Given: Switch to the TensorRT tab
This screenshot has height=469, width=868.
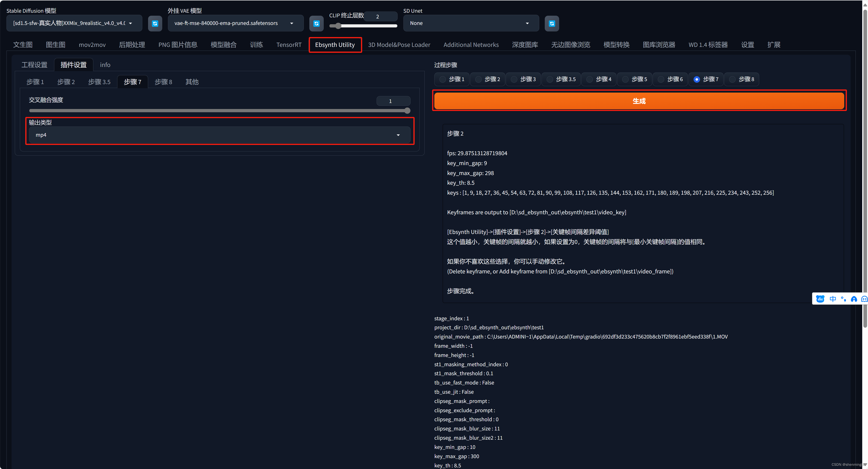Looking at the screenshot, I should (289, 45).
